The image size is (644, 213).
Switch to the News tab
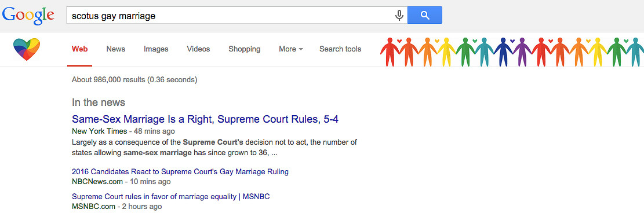116,49
